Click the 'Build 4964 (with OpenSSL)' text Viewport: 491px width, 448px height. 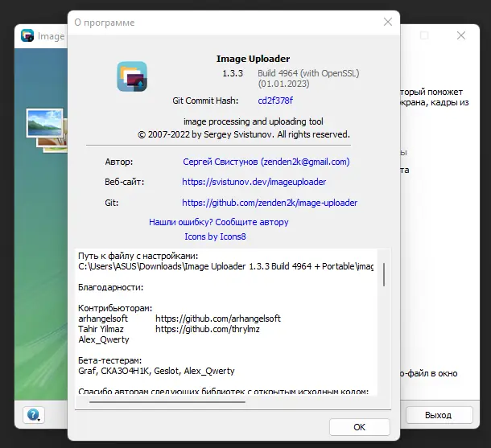(x=308, y=73)
